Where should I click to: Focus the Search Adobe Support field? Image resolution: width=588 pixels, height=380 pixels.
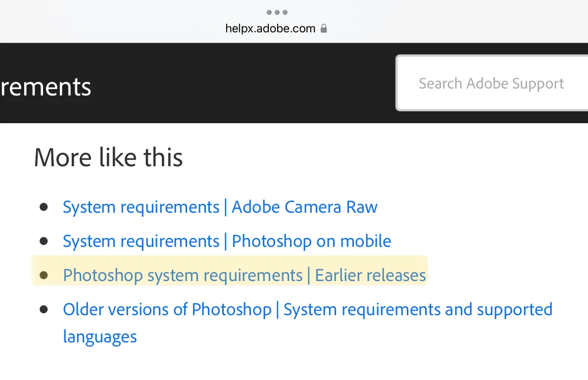point(491,83)
